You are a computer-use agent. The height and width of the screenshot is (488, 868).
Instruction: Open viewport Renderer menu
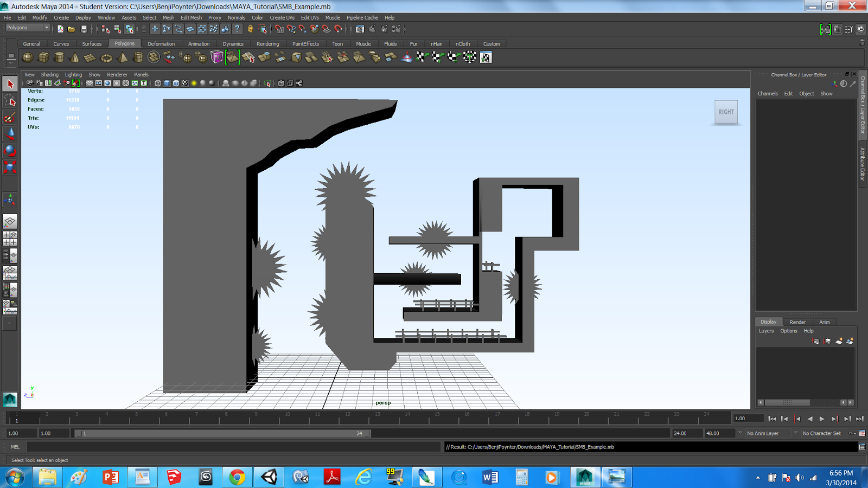point(117,74)
